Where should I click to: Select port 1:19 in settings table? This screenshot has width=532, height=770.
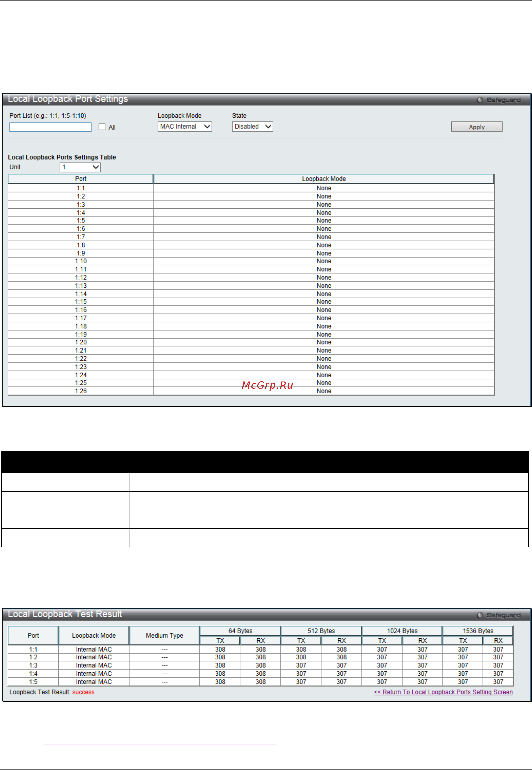[x=81, y=334]
